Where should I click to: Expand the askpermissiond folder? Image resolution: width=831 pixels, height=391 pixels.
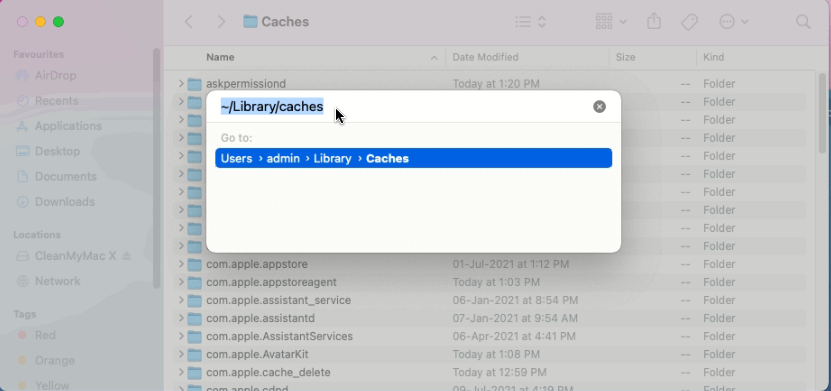click(181, 84)
